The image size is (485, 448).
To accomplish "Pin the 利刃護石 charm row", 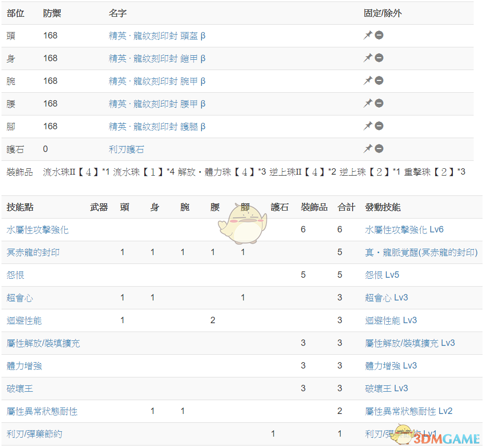I will coord(367,149).
